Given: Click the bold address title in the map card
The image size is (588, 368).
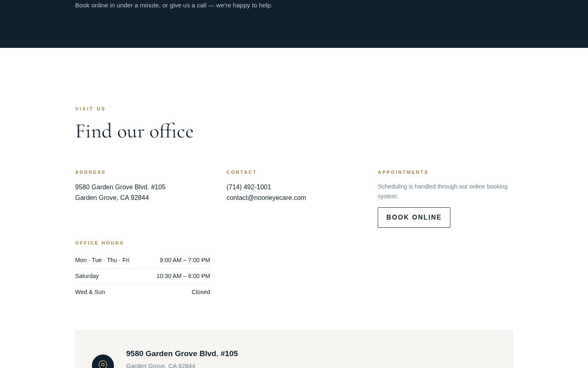Looking at the screenshot, I should (x=182, y=354).
